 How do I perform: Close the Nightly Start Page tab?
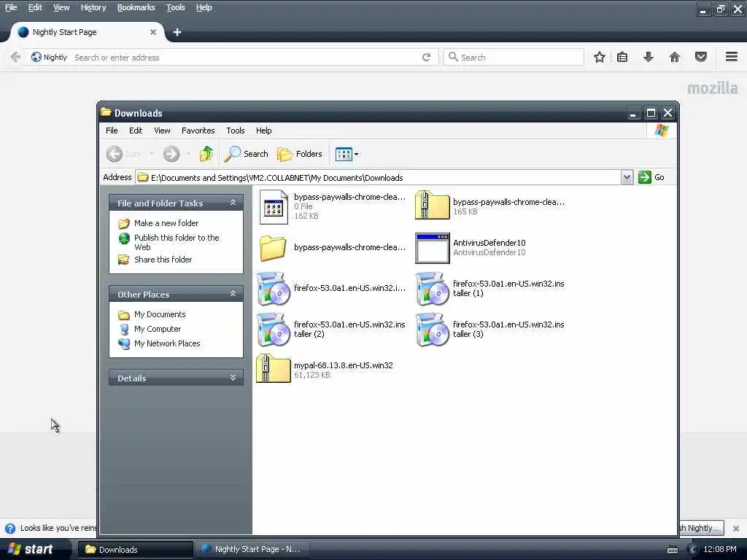[153, 32]
